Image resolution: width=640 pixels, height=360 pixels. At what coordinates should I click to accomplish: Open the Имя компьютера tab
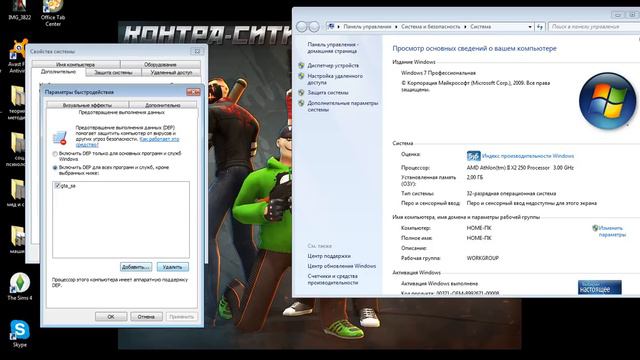click(x=76, y=64)
